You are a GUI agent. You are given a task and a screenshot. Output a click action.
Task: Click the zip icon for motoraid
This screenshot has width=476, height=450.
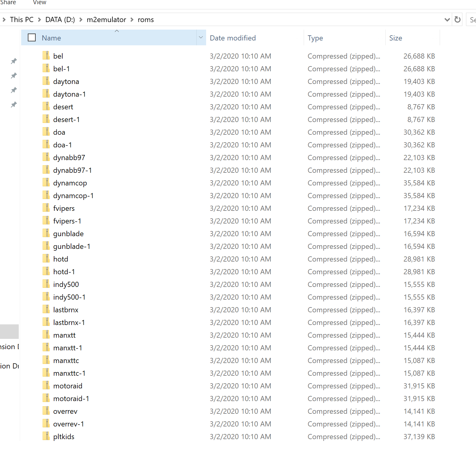tap(46, 385)
